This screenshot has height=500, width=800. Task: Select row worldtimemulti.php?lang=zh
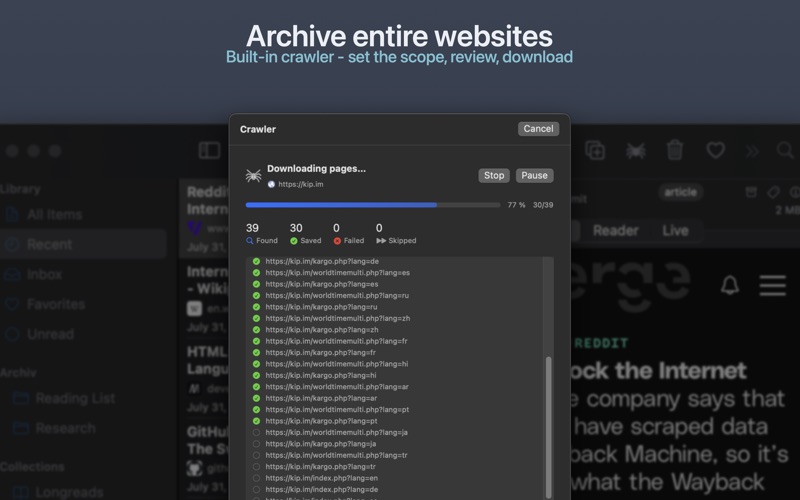[x=394, y=318]
